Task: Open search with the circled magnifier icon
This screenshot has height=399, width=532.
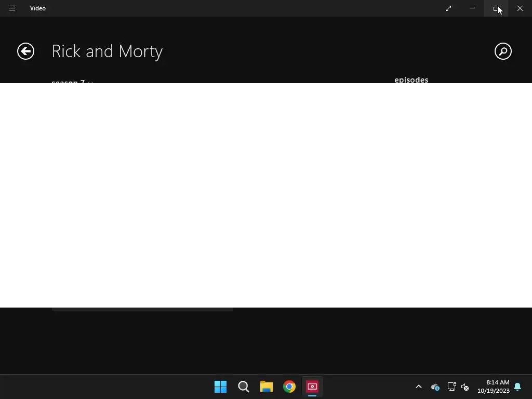Action: click(x=503, y=51)
